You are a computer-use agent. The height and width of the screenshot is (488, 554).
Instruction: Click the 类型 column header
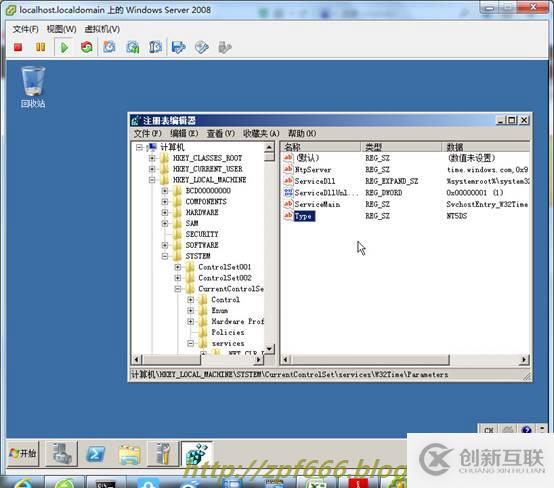(401, 147)
